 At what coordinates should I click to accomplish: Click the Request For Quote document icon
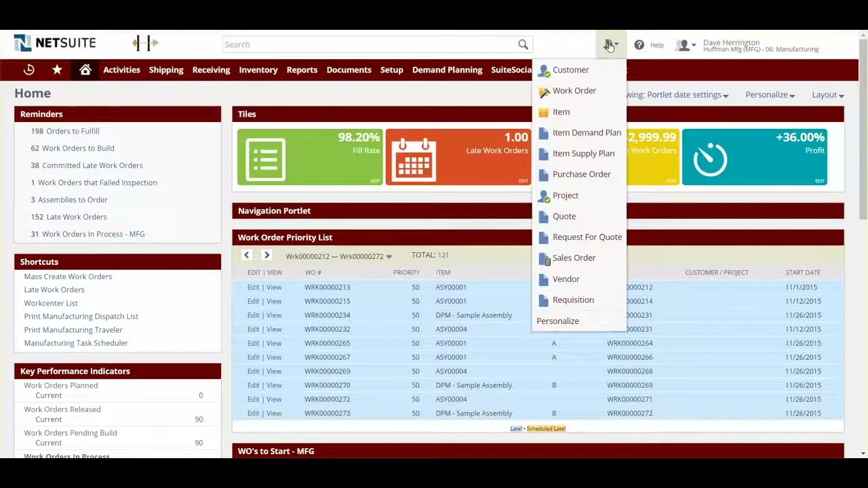click(543, 238)
